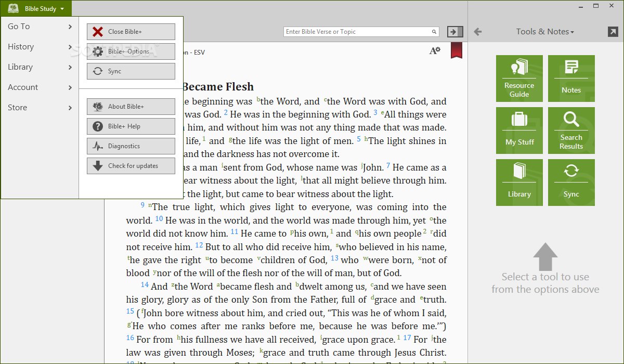Click the tree icon on About Bible+

point(97,107)
